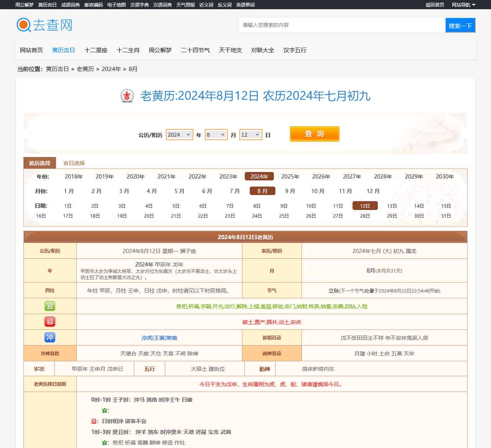This screenshot has height=448, width=491.
Task: Open the month 8 dropdown
Action: tap(216, 135)
